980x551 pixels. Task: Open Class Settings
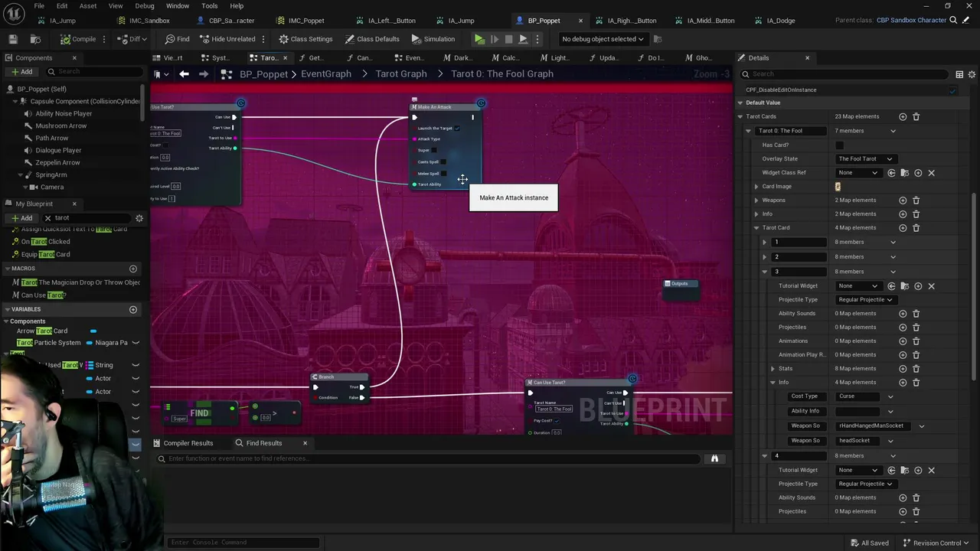tap(305, 39)
